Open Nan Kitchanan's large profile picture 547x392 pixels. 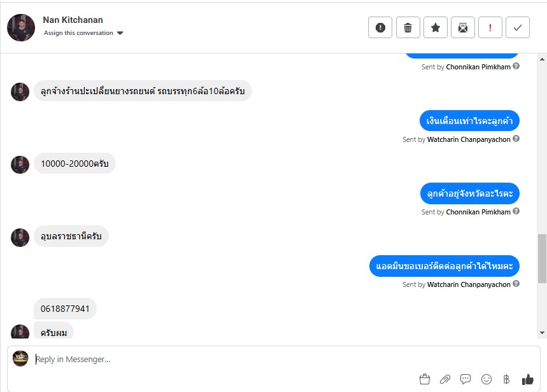pyautogui.click(x=21, y=27)
